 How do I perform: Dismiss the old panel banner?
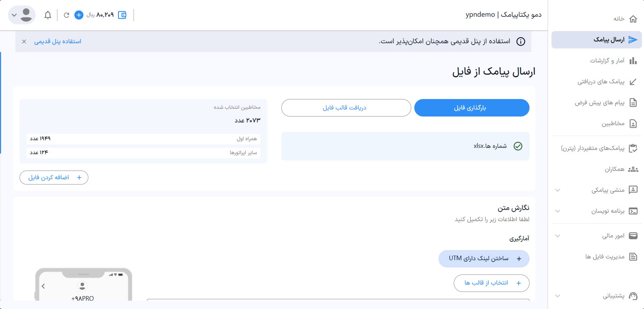coord(24,42)
